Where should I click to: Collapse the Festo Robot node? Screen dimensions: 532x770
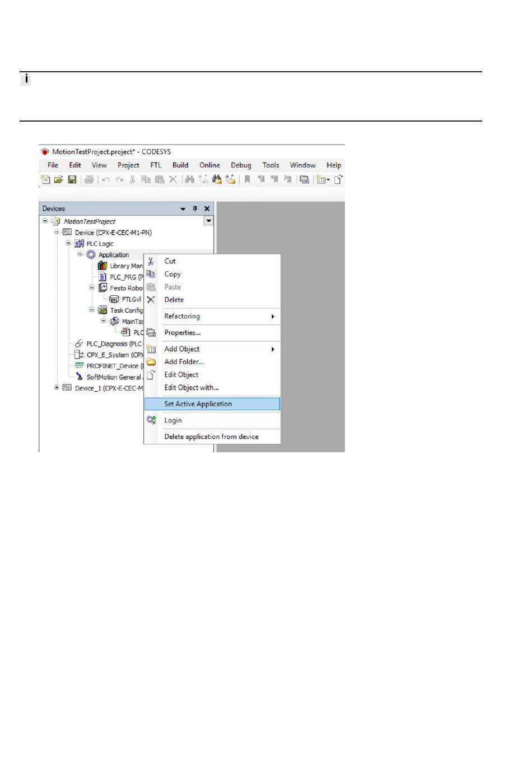(92, 287)
